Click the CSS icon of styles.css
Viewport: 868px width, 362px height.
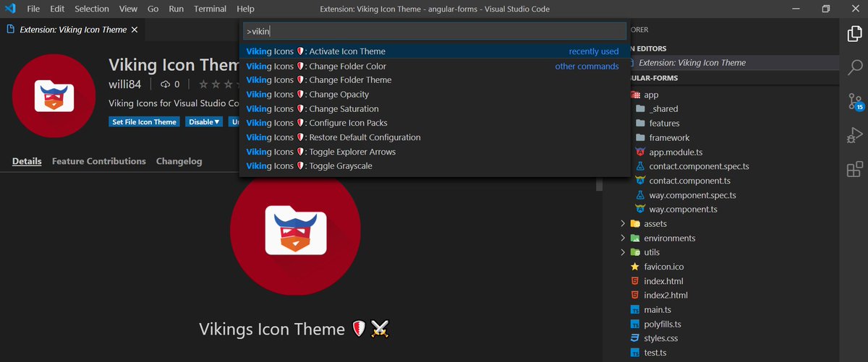(x=635, y=338)
